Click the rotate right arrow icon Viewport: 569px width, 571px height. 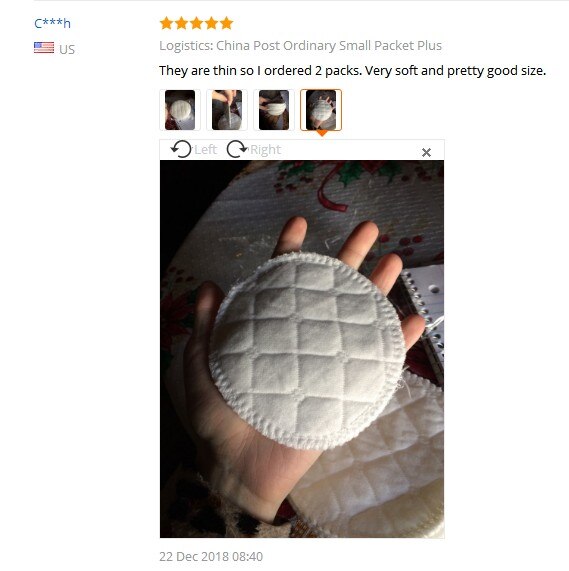[237, 149]
